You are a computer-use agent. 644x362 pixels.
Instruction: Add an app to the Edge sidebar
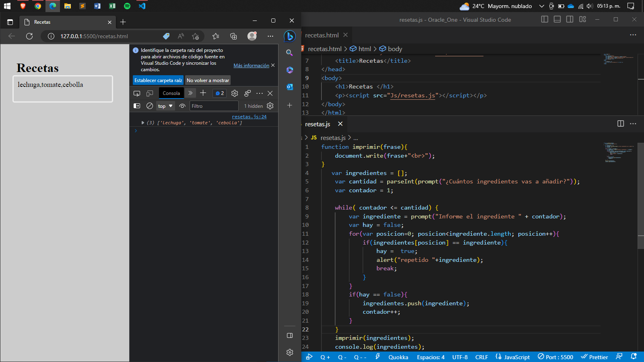(x=290, y=105)
